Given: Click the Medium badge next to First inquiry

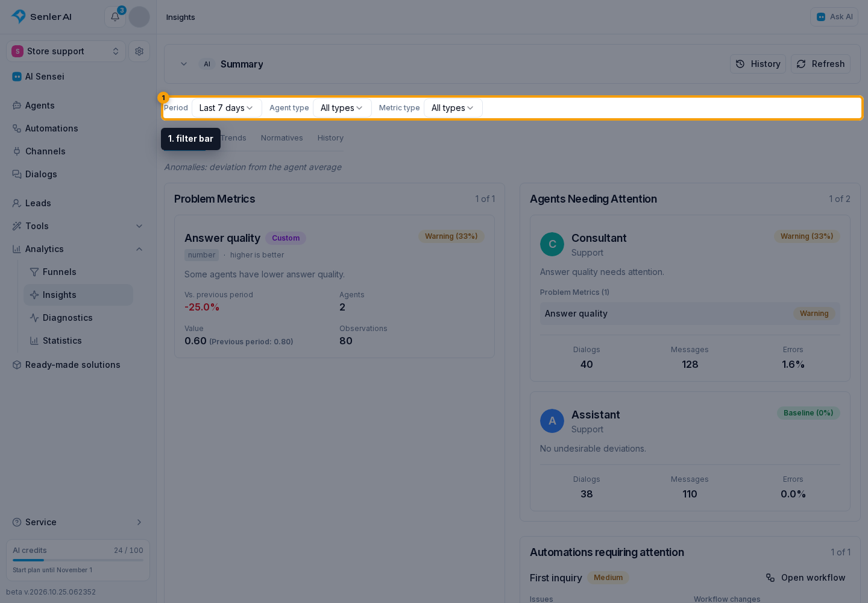Looking at the screenshot, I should tap(608, 578).
